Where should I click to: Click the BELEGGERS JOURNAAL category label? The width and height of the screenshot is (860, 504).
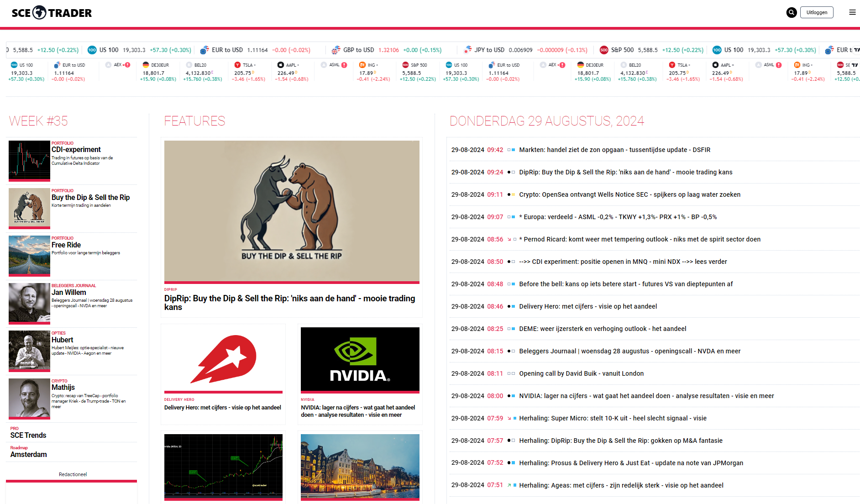73,286
